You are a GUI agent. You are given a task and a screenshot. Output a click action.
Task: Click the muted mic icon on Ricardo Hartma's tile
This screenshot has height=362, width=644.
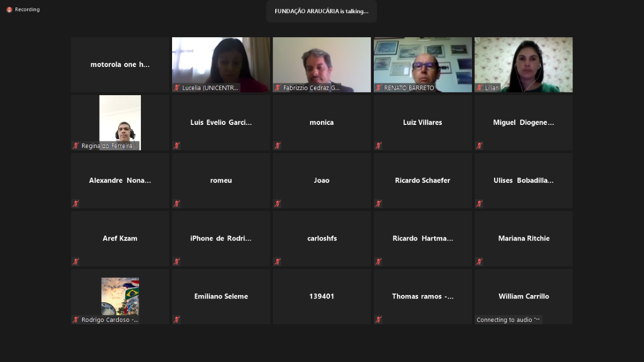pos(378,261)
